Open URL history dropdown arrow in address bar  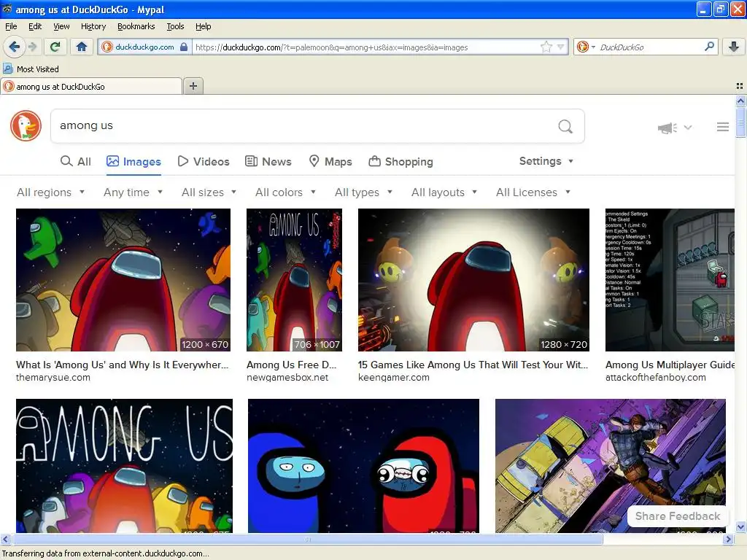tap(561, 47)
